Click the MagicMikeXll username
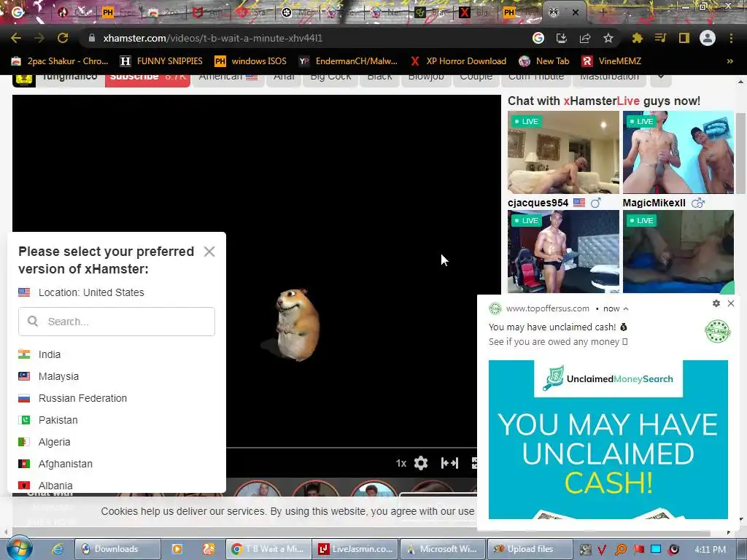This screenshot has height=560, width=747. 654,203
